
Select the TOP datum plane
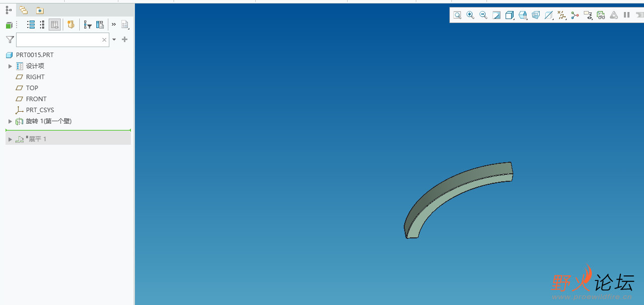[x=32, y=88]
